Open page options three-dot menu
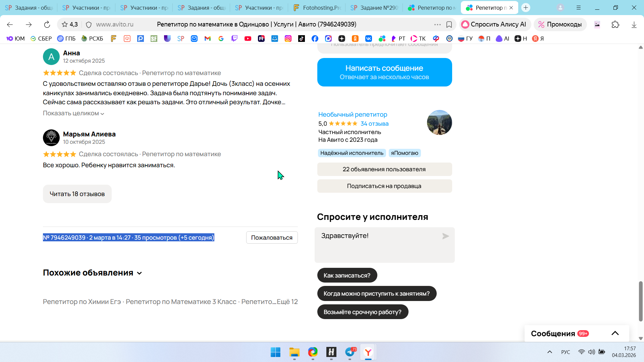This screenshot has height=362, width=644. pyautogui.click(x=437, y=24)
